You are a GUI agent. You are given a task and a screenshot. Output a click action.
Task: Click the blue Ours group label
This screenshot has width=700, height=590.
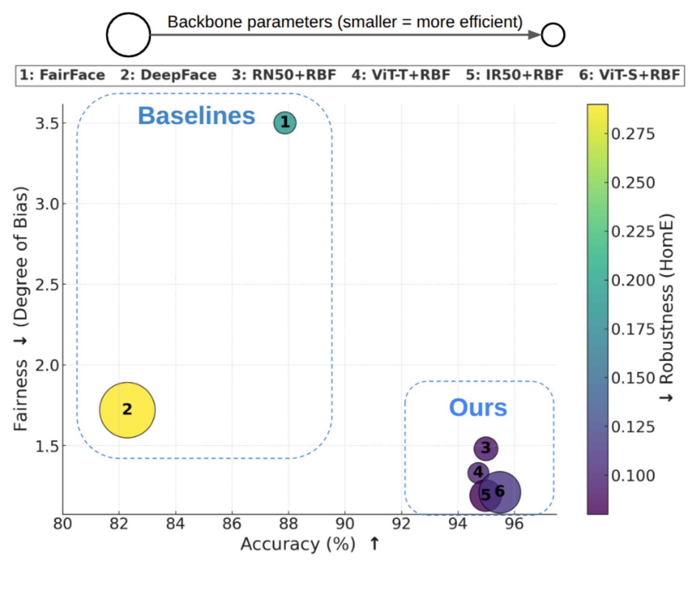(x=478, y=408)
